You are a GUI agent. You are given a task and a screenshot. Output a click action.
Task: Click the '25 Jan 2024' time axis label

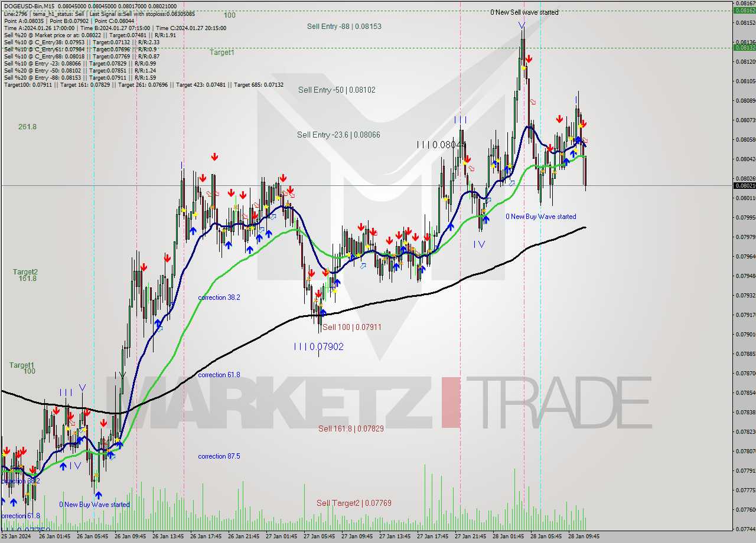[x=15, y=537]
